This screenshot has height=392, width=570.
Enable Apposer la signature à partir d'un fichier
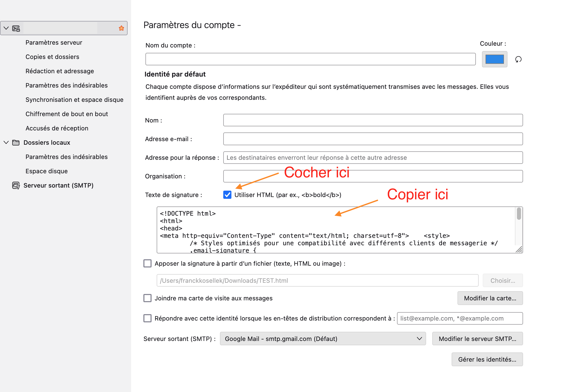point(147,263)
